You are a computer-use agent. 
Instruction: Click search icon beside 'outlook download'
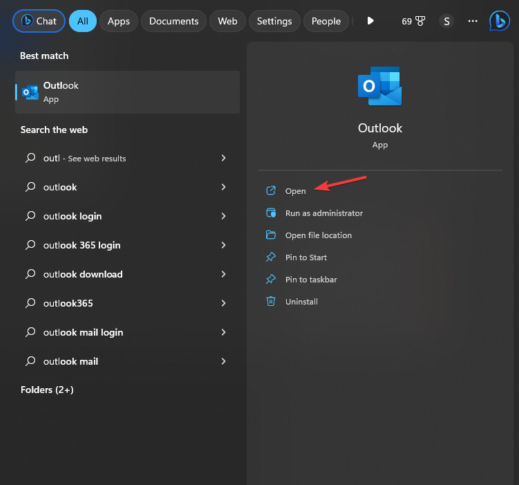coord(30,274)
